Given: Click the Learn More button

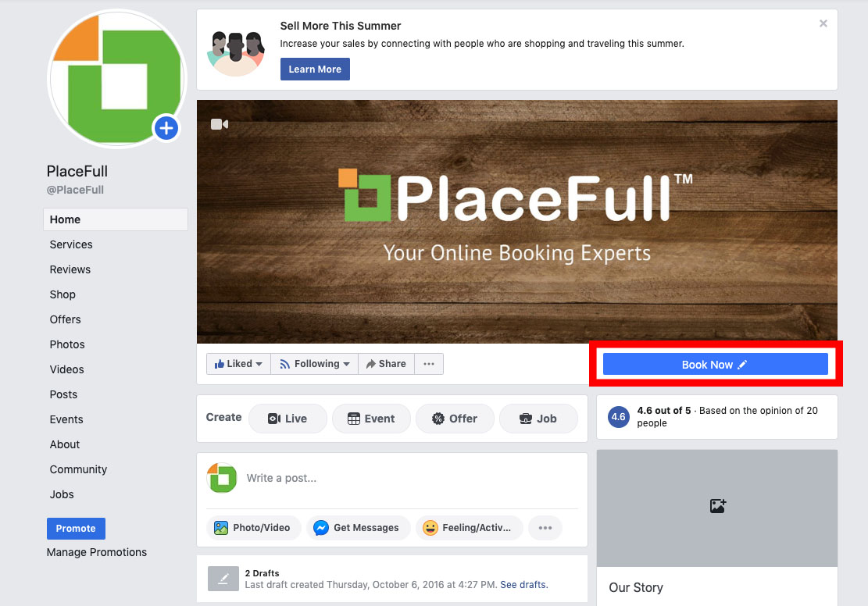Looking at the screenshot, I should click(315, 70).
